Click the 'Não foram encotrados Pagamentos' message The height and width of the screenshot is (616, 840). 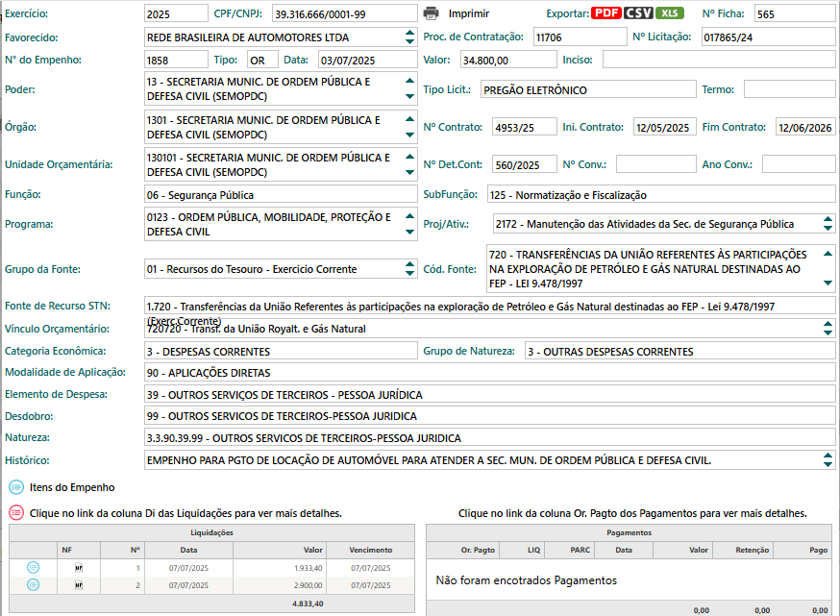[x=526, y=580]
